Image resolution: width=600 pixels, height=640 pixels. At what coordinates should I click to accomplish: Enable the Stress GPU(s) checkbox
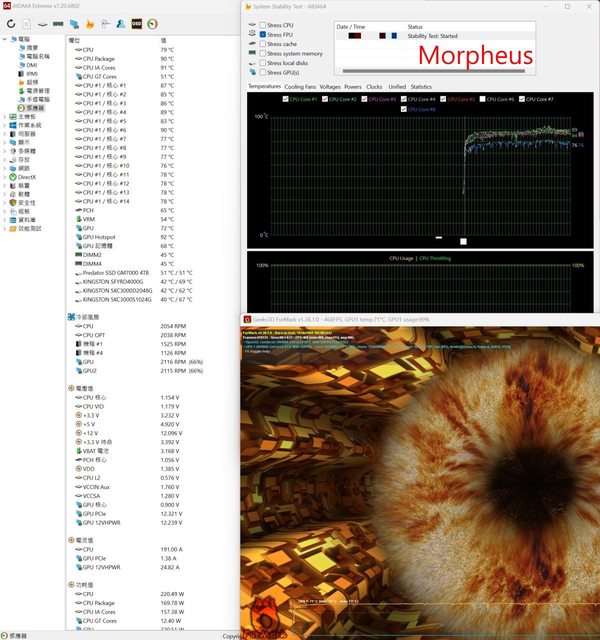263,73
